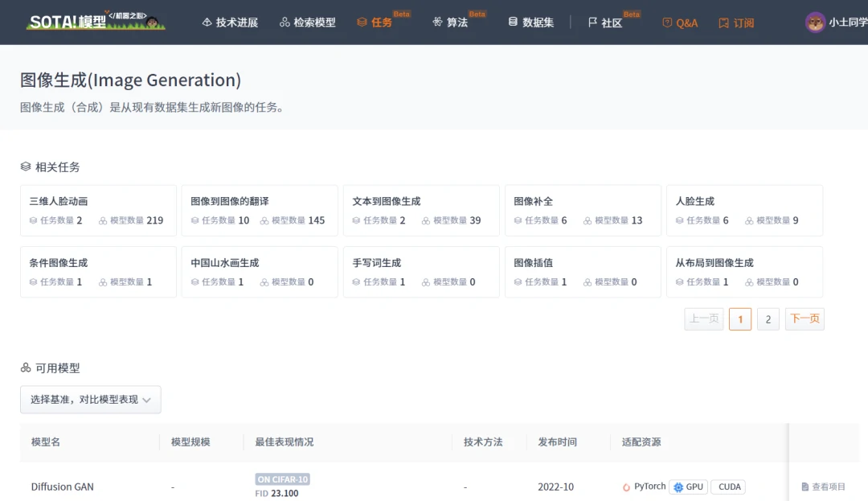The image size is (868, 501).
Task: Open the 三维人脸动画 task card
Action: pyautogui.click(x=98, y=211)
